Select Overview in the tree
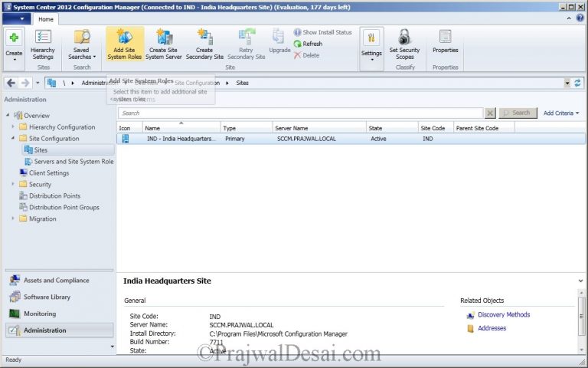The height and width of the screenshot is (368, 588). (x=37, y=116)
